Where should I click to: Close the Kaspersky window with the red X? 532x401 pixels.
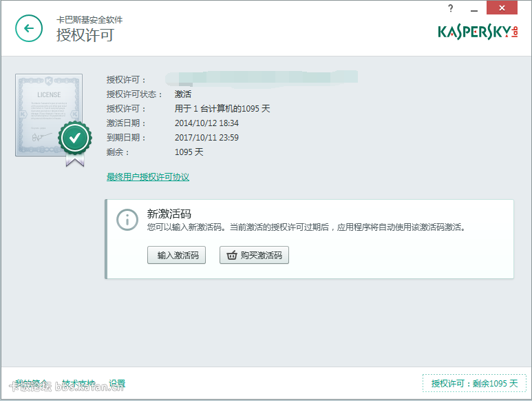pyautogui.click(x=502, y=8)
